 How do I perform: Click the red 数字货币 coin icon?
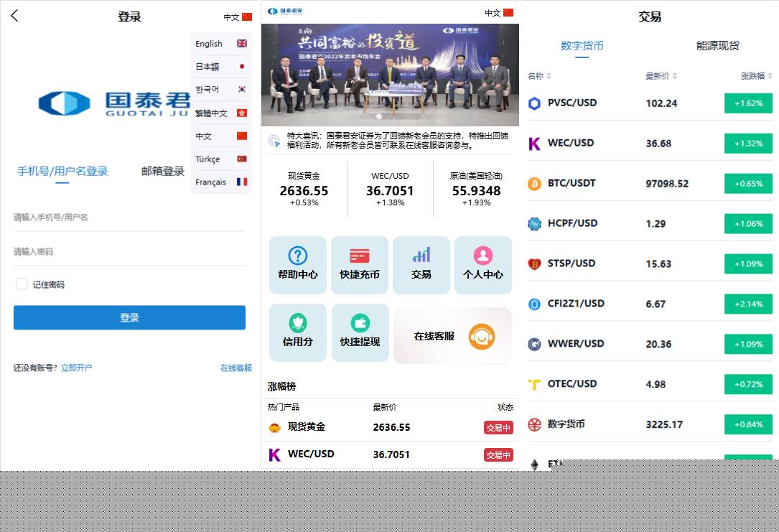534,425
